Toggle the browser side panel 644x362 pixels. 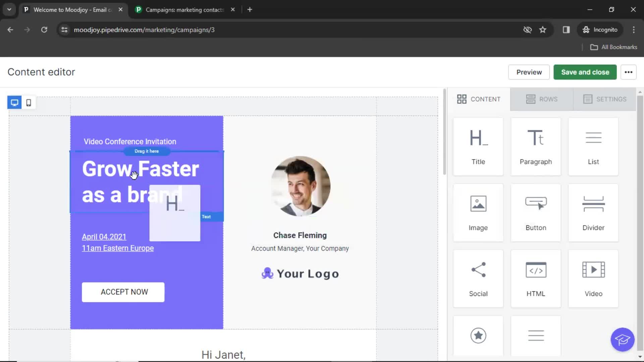point(566,30)
